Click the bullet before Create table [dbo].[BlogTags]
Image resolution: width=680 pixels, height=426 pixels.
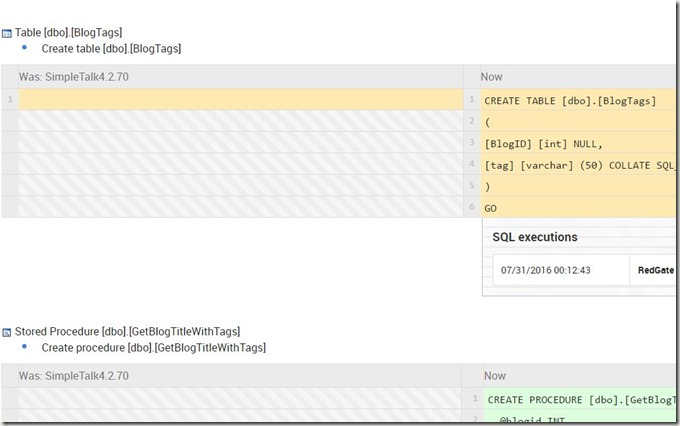pos(24,47)
